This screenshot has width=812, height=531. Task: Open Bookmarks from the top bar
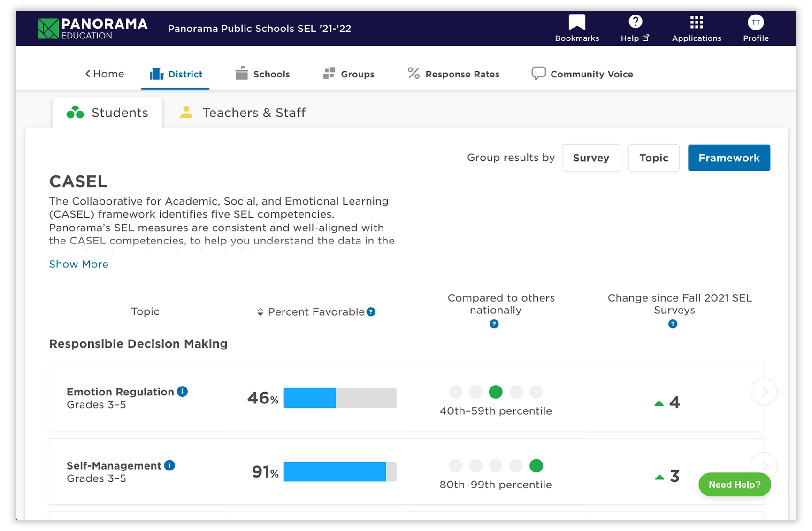click(577, 28)
